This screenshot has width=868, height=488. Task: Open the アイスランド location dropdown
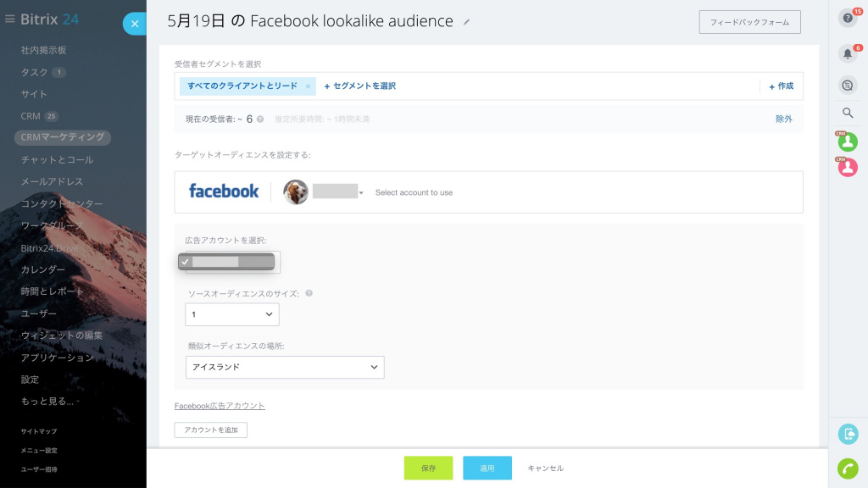[x=285, y=368]
